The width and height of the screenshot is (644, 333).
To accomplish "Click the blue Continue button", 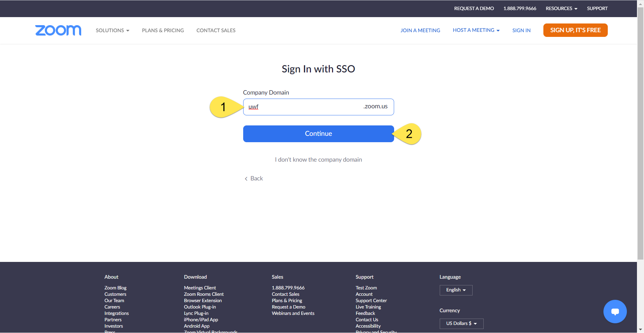I will pyautogui.click(x=318, y=134).
